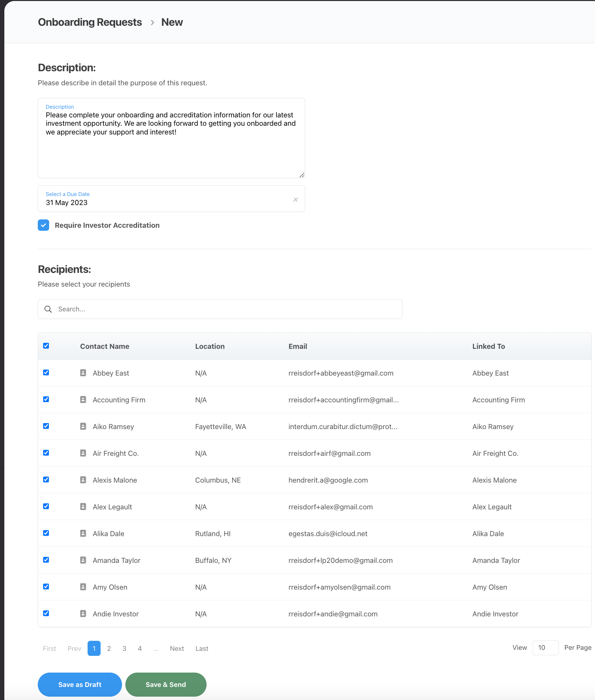Open the Select a Due Date field
This screenshot has height=700, width=595.
click(x=135, y=202)
